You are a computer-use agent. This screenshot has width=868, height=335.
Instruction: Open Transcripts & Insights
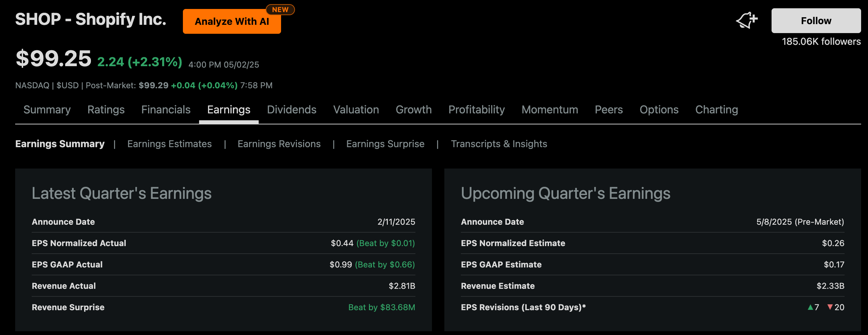[499, 144]
